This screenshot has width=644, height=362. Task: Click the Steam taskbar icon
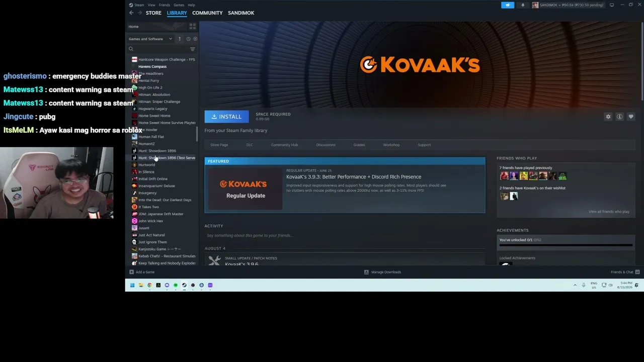tap(184, 285)
